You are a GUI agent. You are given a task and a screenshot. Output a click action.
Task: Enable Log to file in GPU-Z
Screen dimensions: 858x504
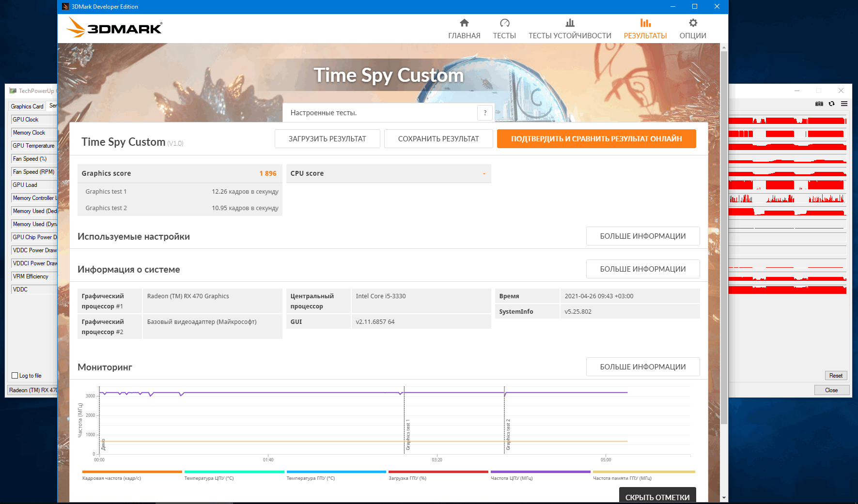click(x=15, y=376)
